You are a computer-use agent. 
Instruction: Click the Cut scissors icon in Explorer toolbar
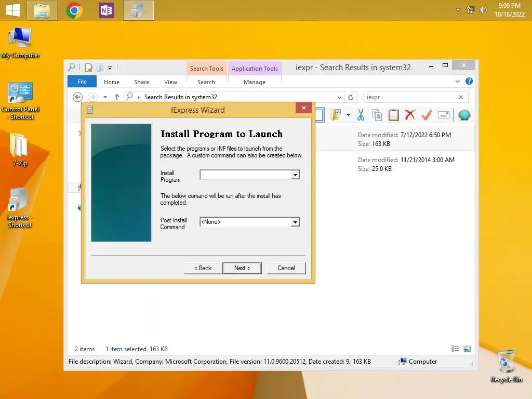tap(361, 115)
